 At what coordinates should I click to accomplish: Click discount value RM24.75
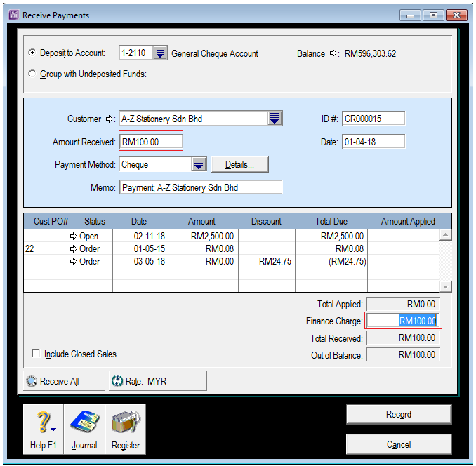(x=275, y=262)
